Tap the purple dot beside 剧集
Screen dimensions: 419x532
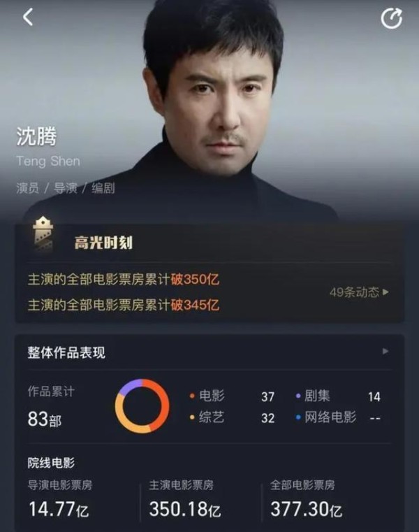coord(298,396)
